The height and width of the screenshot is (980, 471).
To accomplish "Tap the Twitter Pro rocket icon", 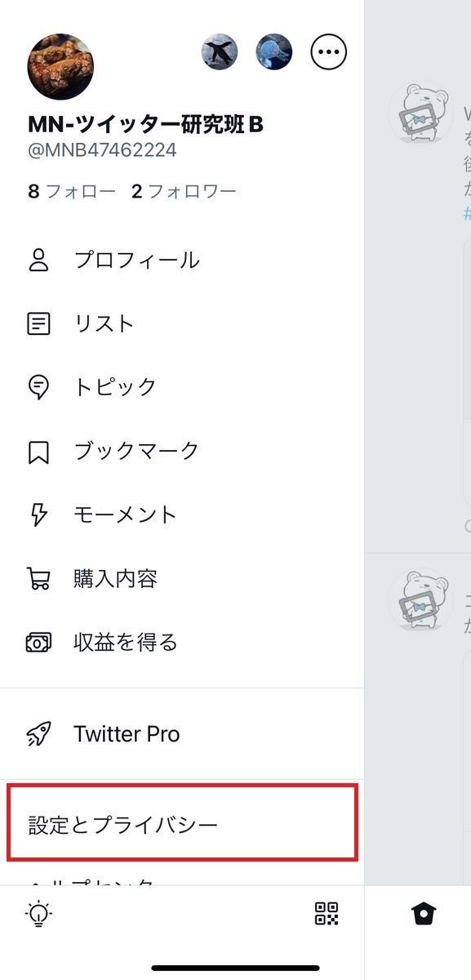I will pyautogui.click(x=38, y=734).
